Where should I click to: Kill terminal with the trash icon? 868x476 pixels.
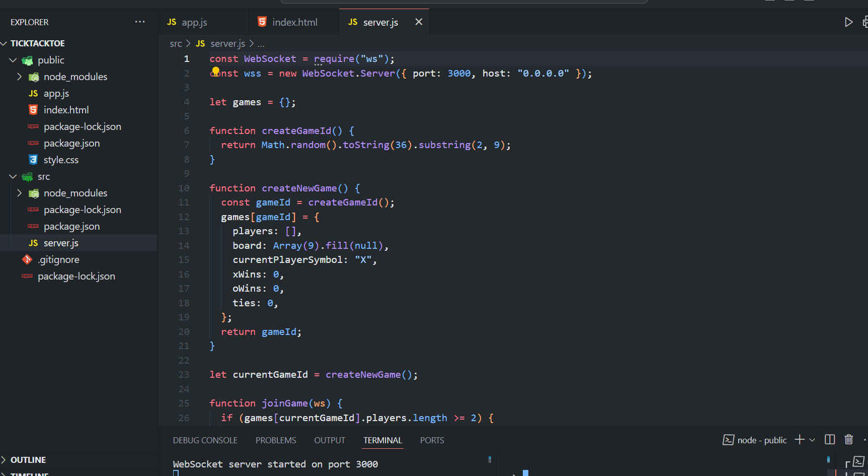pos(849,440)
